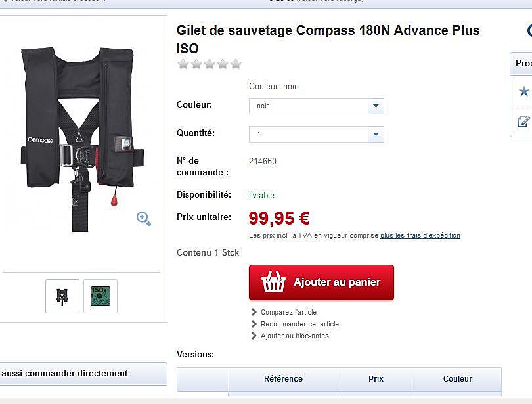Viewport: 532px width, 404px height.
Task: Click the fifth rating star
Action: click(x=236, y=64)
